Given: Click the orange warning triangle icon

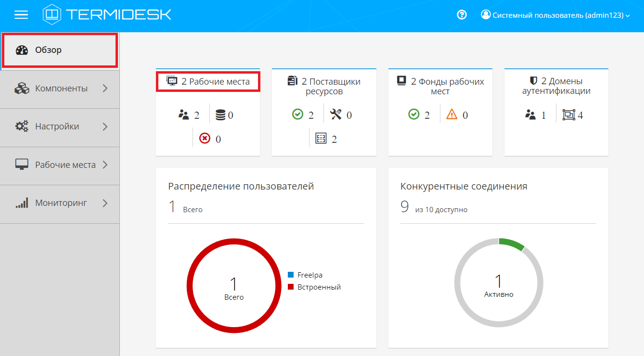Looking at the screenshot, I should (451, 114).
